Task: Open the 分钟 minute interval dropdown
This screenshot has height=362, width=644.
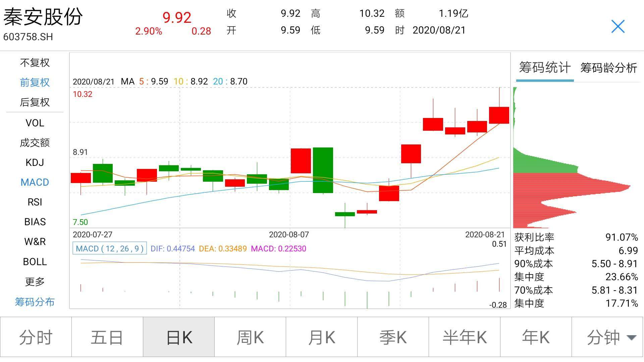Action: click(607, 337)
